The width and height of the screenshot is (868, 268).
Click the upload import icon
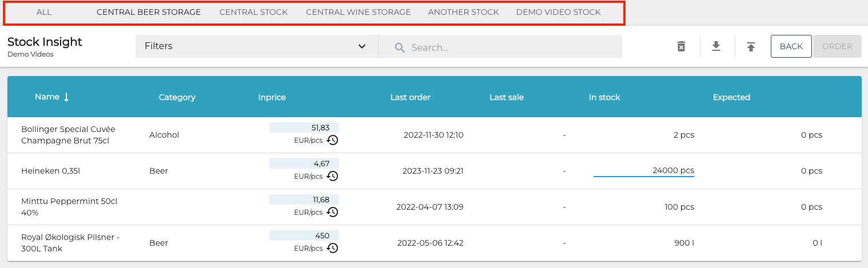click(x=751, y=47)
